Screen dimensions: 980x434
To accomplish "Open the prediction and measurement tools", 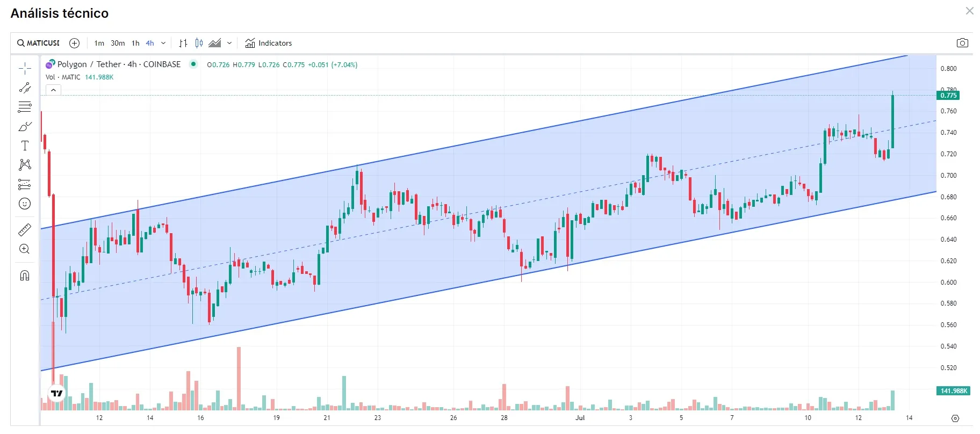I will [25, 184].
